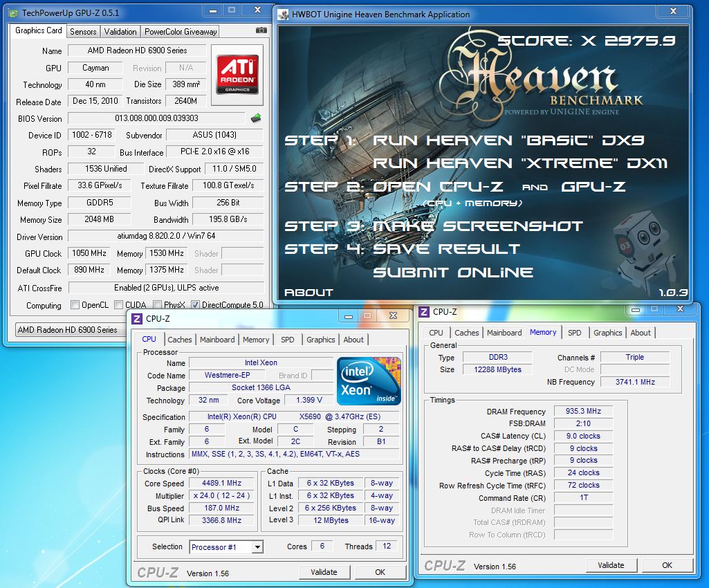
Task: Open the Validation tab in GPU-Z
Action: coord(120,32)
